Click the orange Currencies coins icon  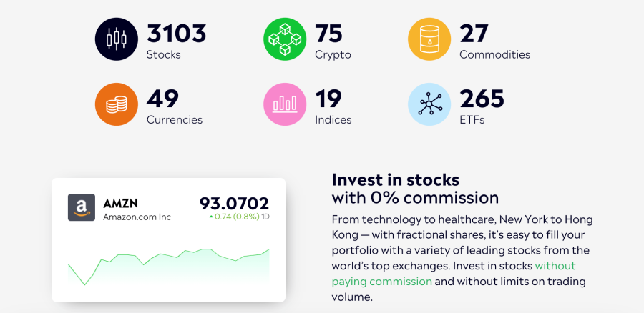coord(116,104)
